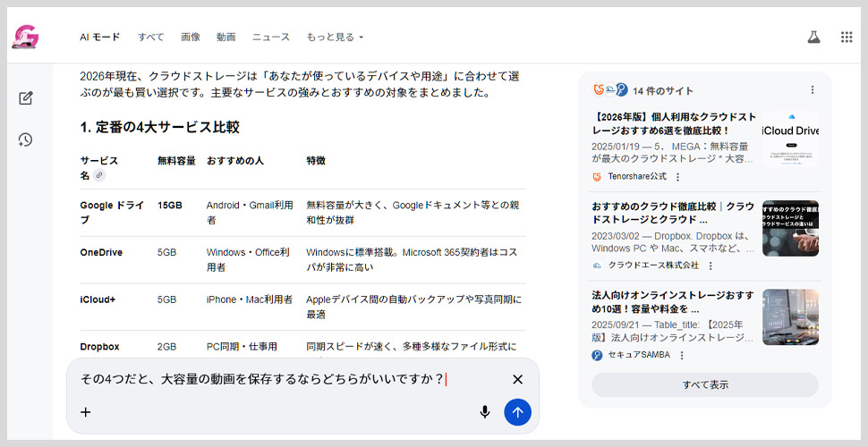Open the Labs flask icon
868x447 pixels.
[x=813, y=37]
